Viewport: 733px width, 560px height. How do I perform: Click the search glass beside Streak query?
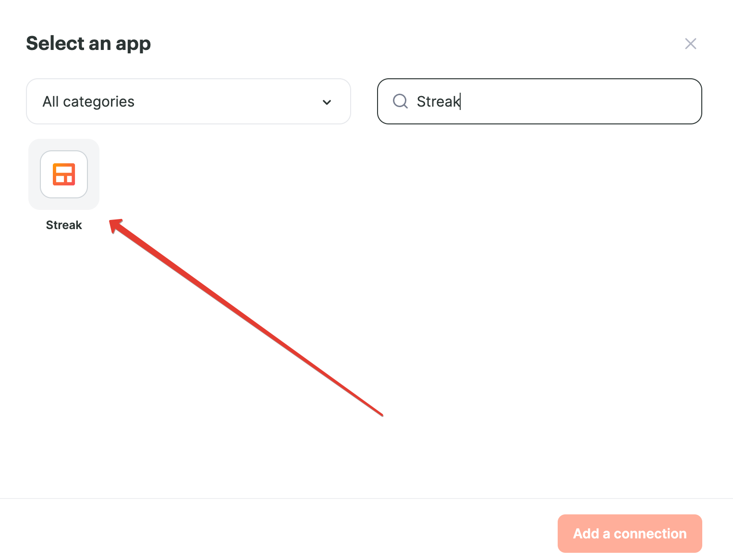click(400, 101)
